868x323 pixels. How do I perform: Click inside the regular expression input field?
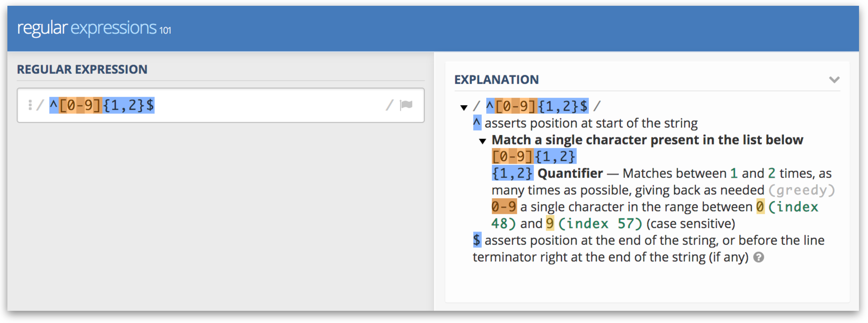tap(236, 105)
